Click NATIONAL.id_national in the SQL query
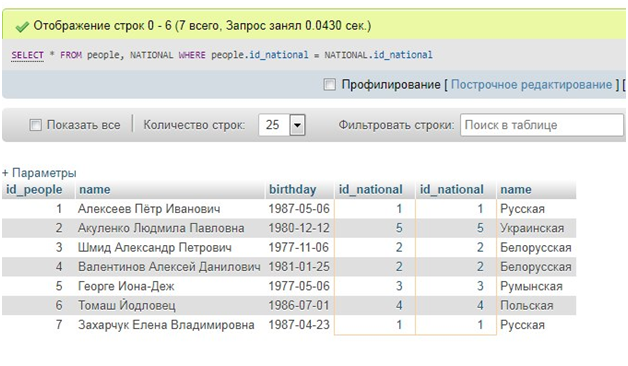The width and height of the screenshot is (628, 366). 378,55
